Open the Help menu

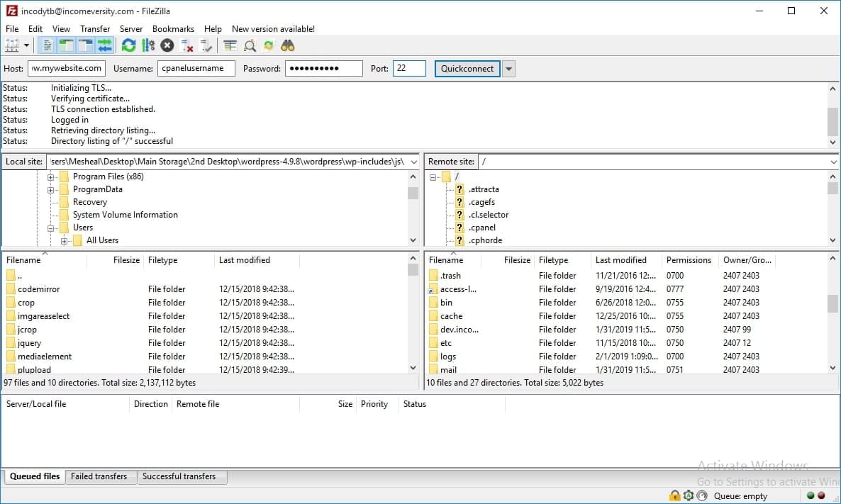click(x=213, y=29)
